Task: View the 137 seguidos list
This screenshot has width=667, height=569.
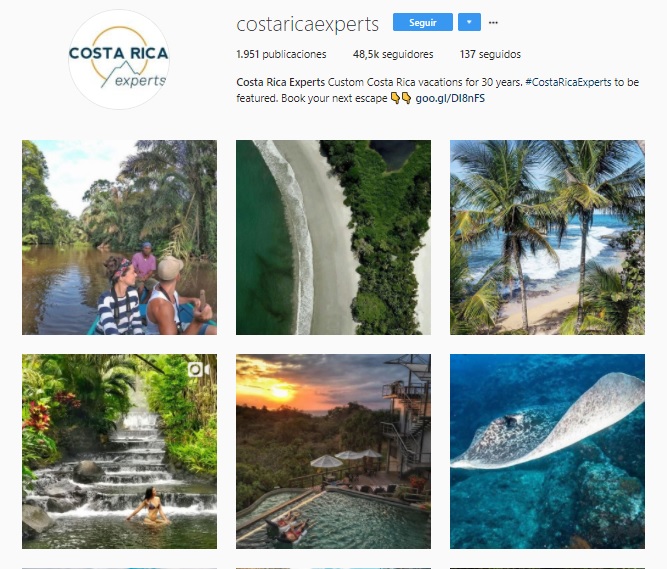Action: (x=490, y=54)
